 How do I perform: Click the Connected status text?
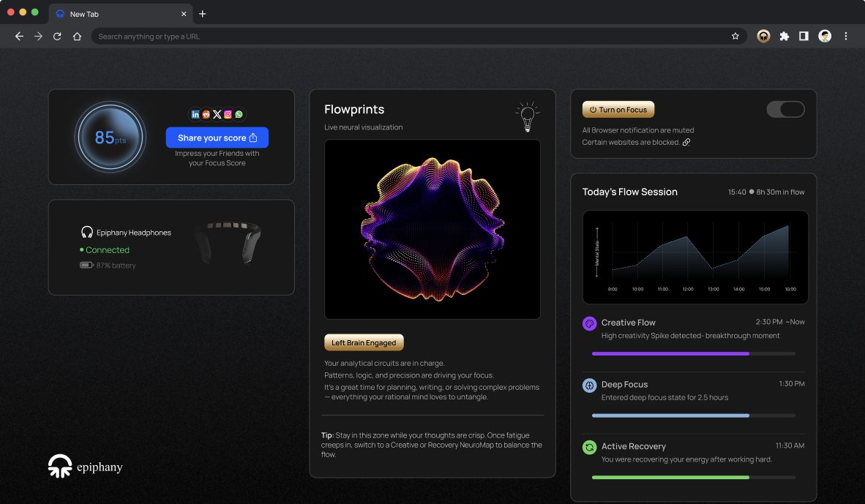coord(108,249)
